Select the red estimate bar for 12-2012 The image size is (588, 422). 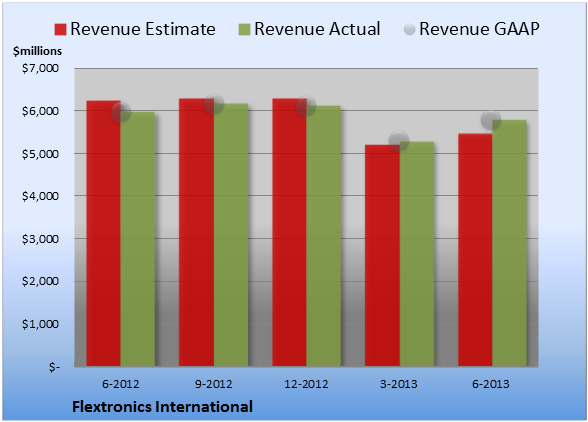click(290, 232)
